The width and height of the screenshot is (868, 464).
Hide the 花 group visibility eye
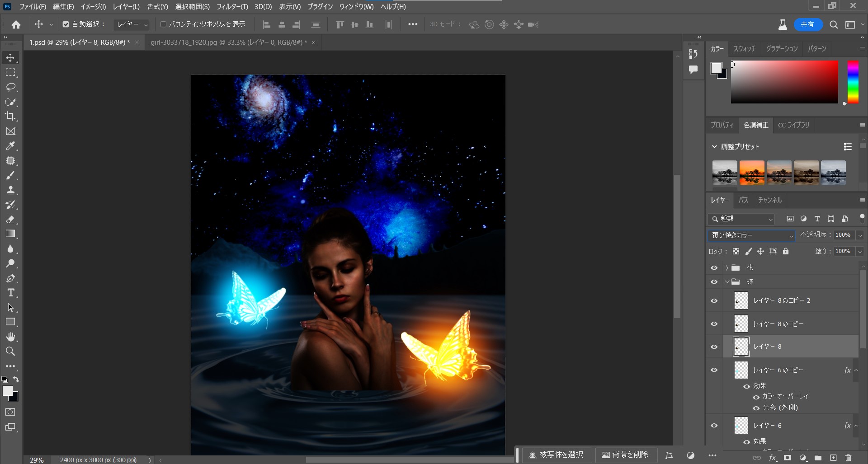714,267
